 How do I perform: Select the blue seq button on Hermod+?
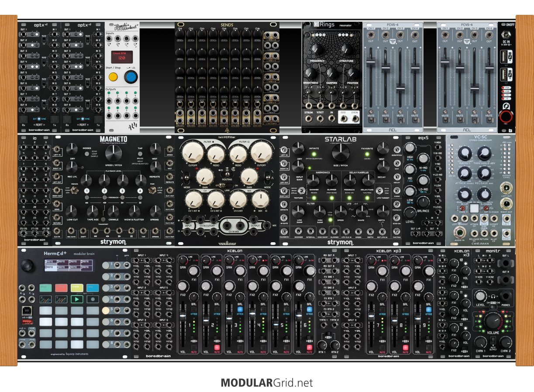[93, 287]
